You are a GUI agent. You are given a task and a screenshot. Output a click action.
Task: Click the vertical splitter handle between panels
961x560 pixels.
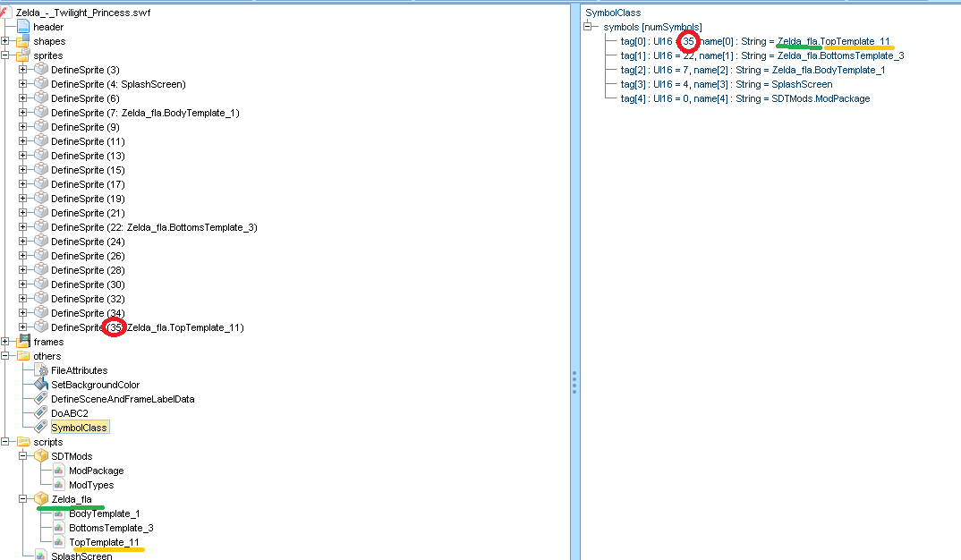click(x=574, y=382)
